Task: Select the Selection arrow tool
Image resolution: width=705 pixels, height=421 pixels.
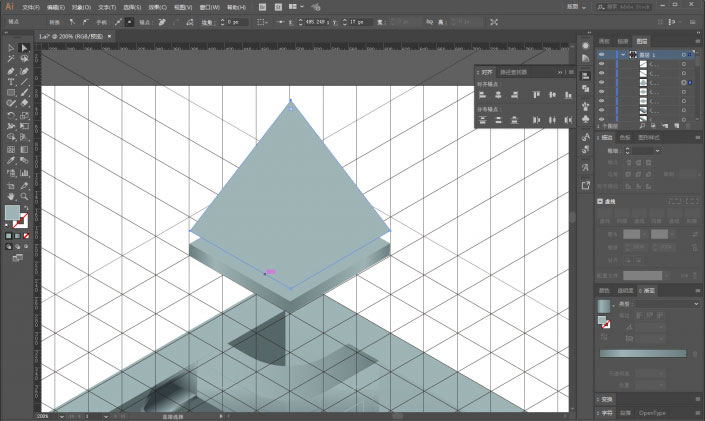Action: point(11,48)
